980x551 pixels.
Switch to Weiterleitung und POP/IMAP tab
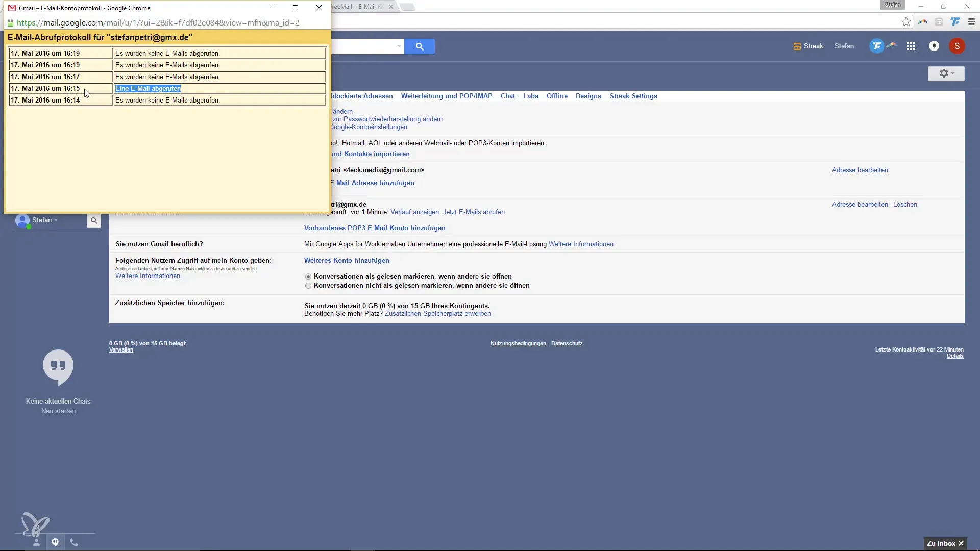pos(447,96)
